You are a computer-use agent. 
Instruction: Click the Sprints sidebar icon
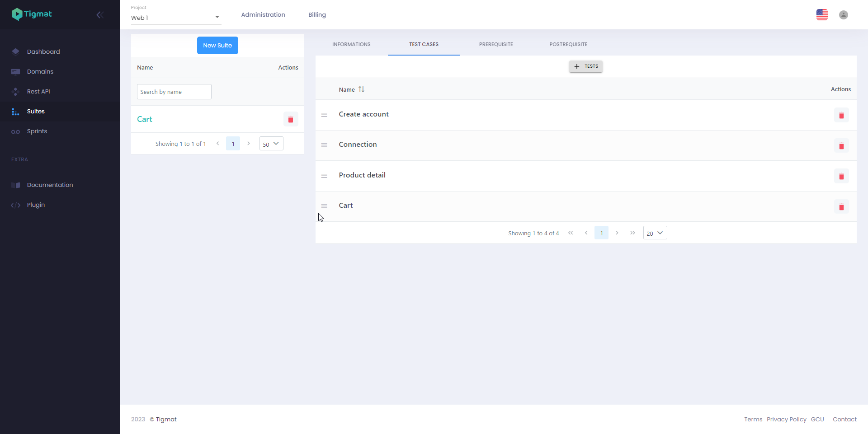click(15, 131)
